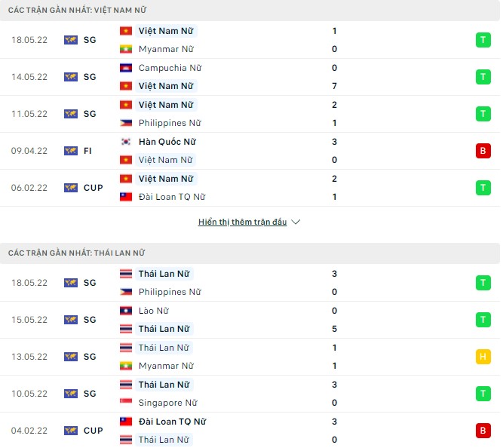Click the red B result badge on 09.04.22

482,151
